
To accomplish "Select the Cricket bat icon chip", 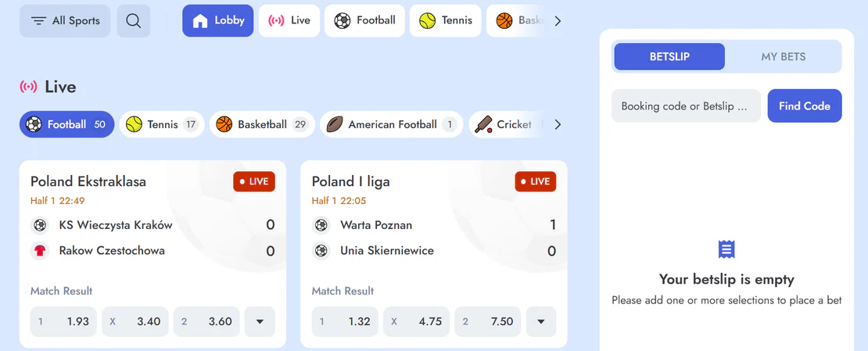I will pyautogui.click(x=483, y=124).
